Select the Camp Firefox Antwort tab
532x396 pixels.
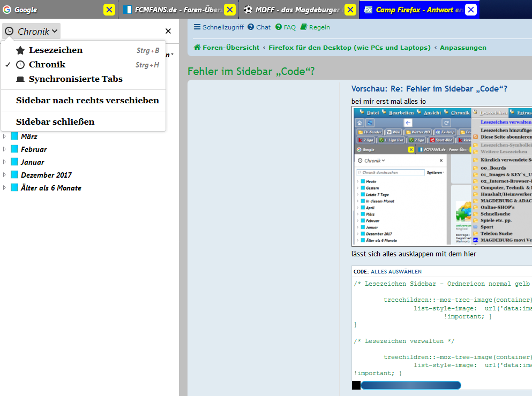[419, 10]
